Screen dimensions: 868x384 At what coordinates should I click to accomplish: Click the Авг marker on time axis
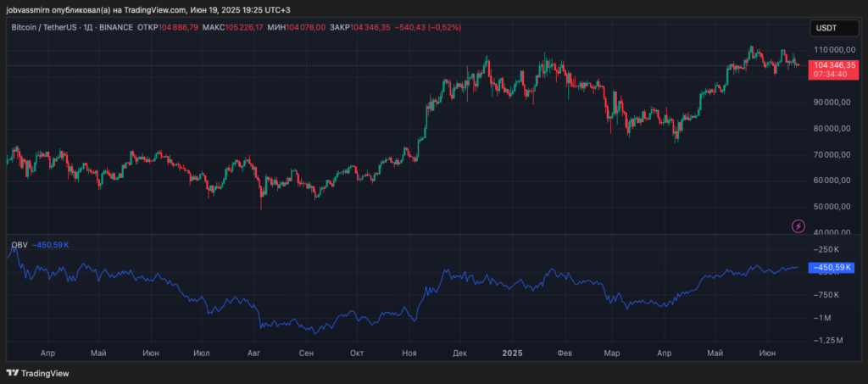pos(254,352)
